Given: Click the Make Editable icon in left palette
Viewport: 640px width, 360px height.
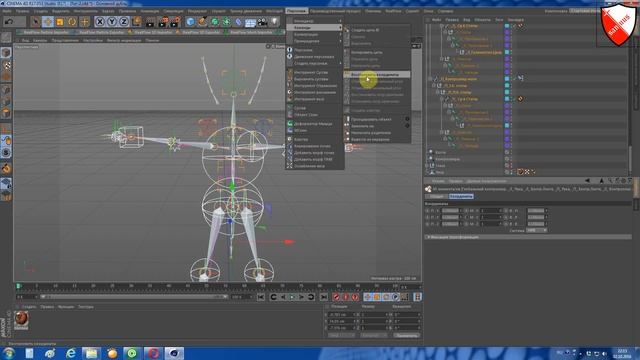Looking at the screenshot, I should pyautogui.click(x=6, y=38).
